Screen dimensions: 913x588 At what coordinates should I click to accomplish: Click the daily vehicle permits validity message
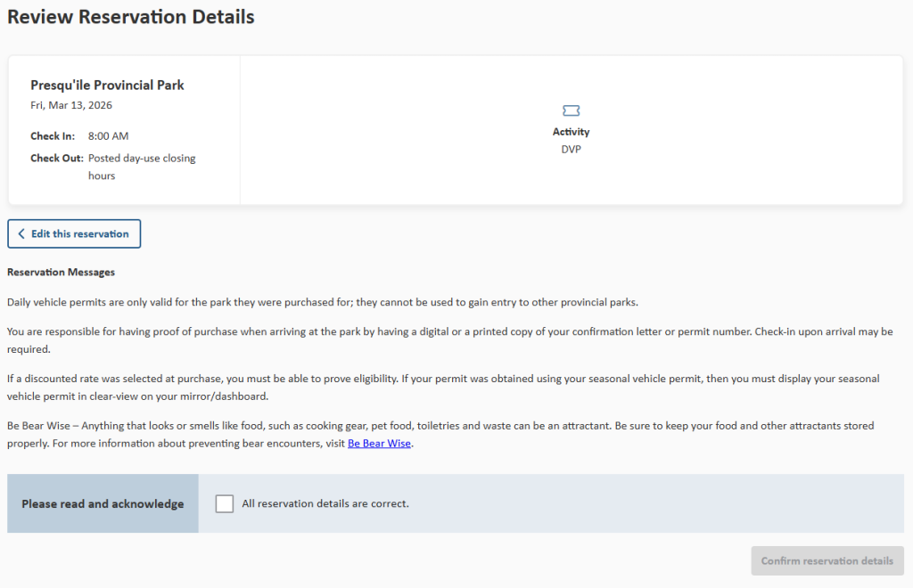[x=323, y=302]
